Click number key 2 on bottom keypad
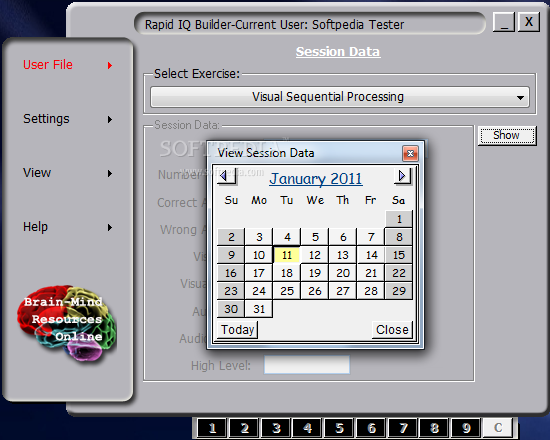Image resolution: width=550 pixels, height=440 pixels. 244,428
